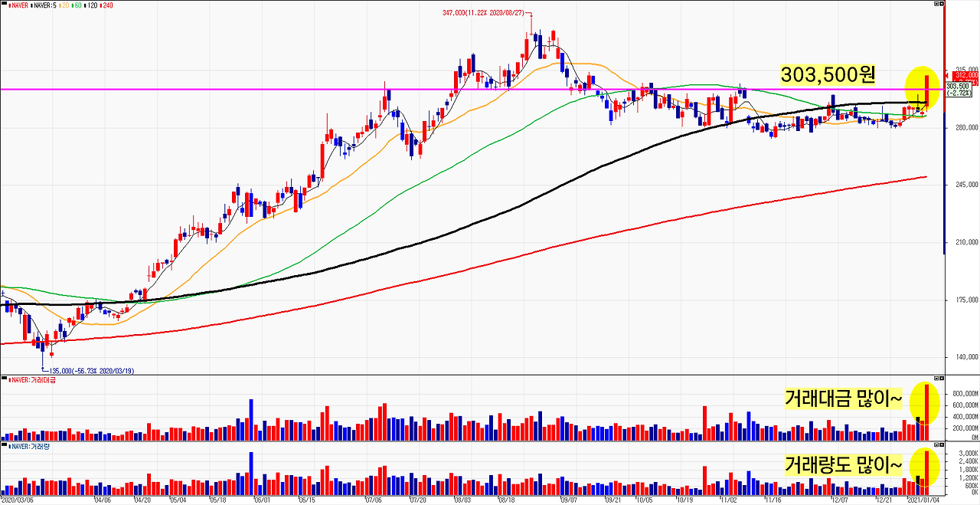980x505 pixels.
Task: Click the 175,000 price axis label
Action: (x=966, y=300)
